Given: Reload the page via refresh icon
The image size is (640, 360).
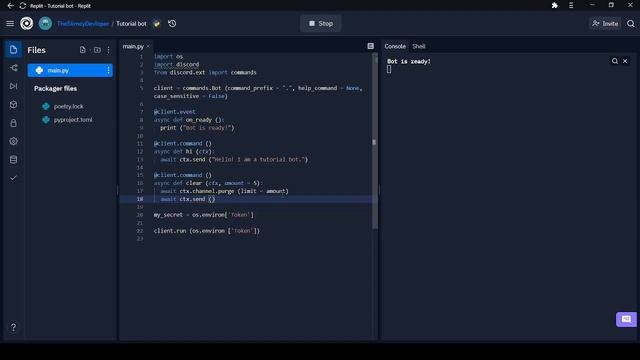Looking at the screenshot, I should click(22, 6).
